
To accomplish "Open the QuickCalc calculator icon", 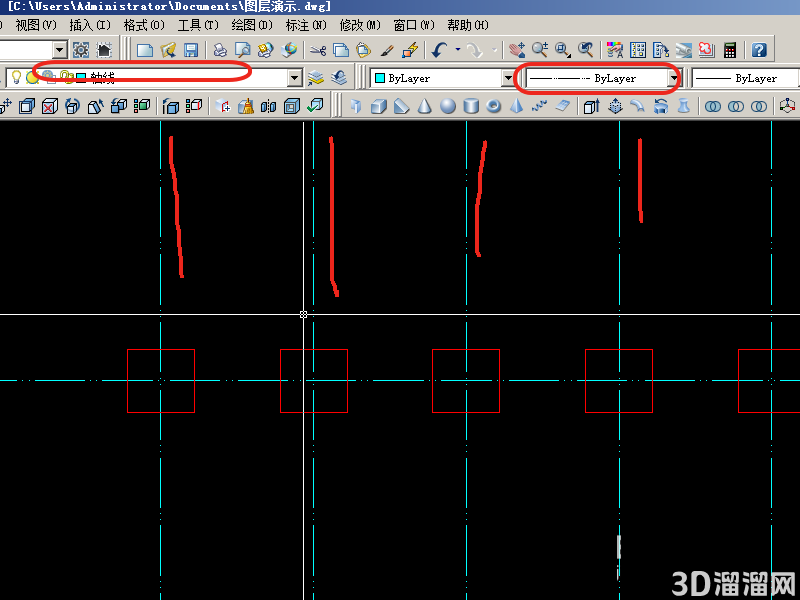I will [730, 50].
